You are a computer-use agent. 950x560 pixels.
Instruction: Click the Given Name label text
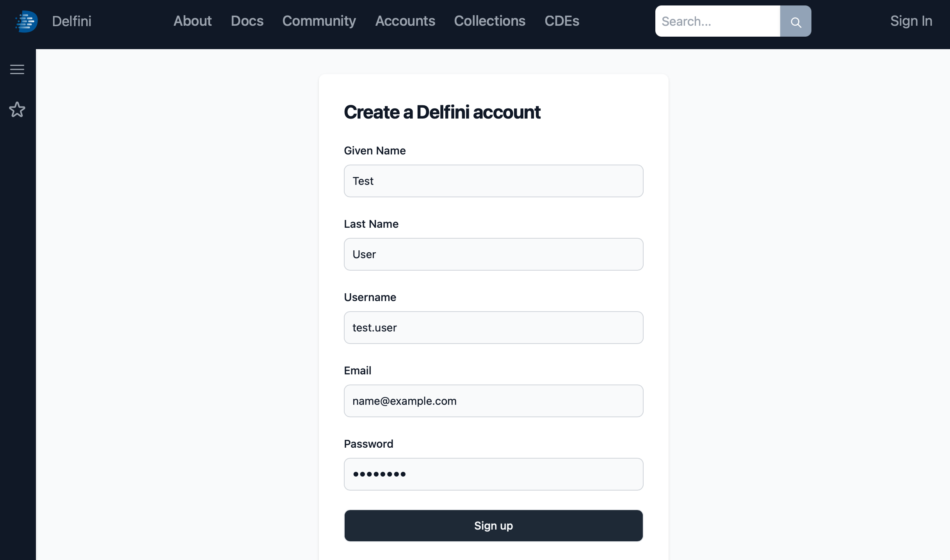click(x=375, y=151)
